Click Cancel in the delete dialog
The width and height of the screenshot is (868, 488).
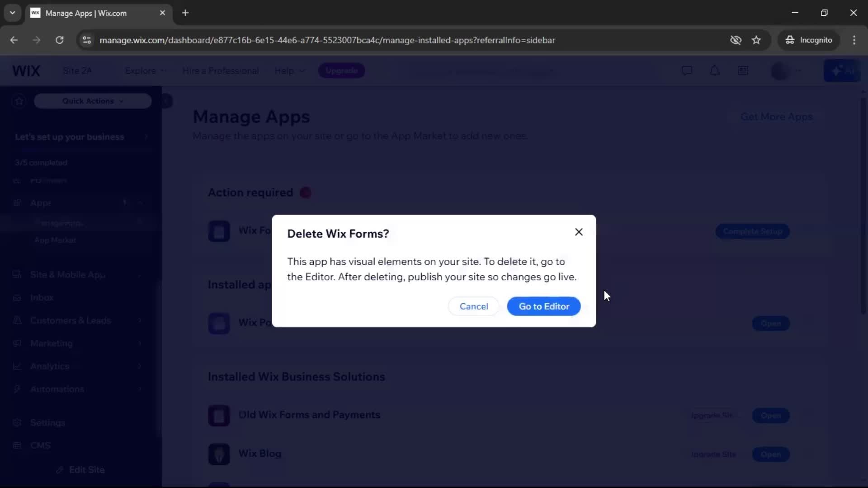tap(474, 306)
